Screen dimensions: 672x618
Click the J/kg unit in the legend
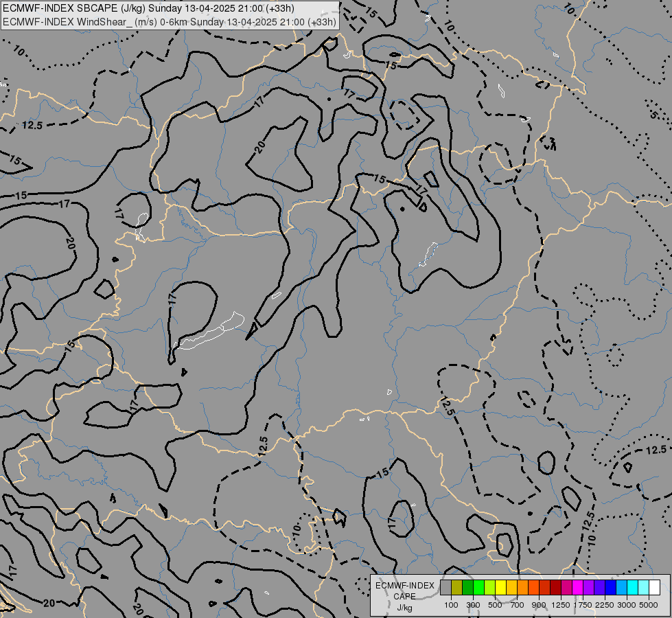click(x=404, y=608)
